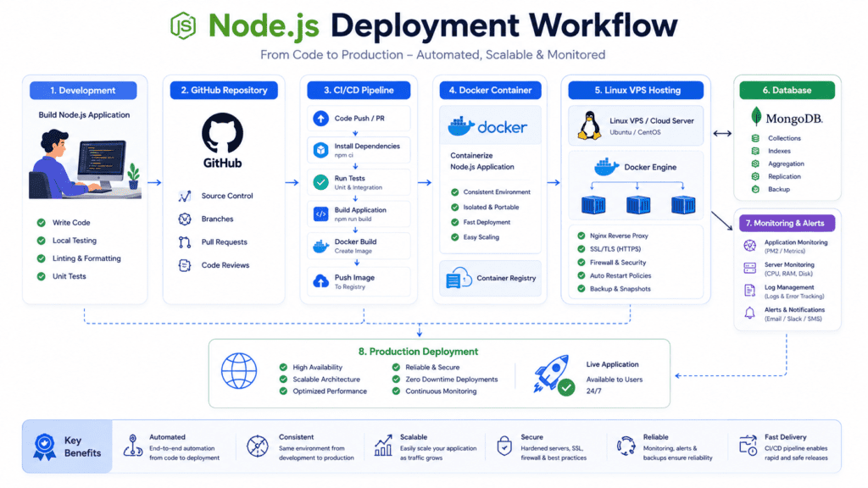Click the check beside Linting & Formatting

pyautogui.click(x=41, y=258)
